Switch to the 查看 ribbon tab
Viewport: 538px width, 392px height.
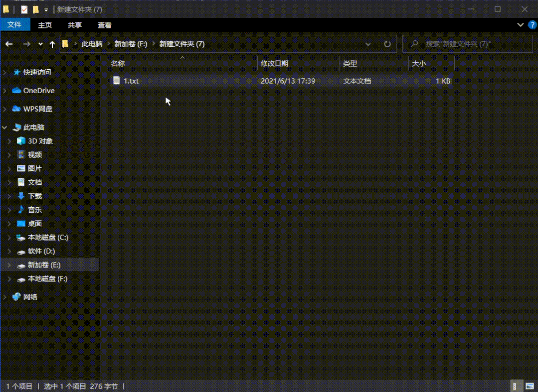pos(105,24)
